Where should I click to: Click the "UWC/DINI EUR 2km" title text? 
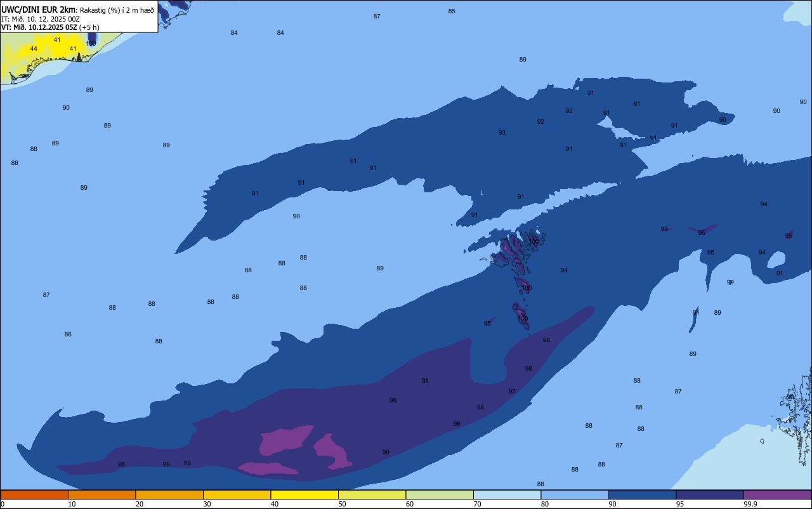[39, 10]
